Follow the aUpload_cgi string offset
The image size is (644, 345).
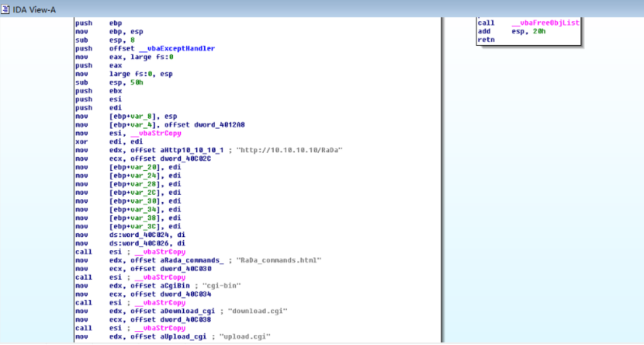point(184,336)
